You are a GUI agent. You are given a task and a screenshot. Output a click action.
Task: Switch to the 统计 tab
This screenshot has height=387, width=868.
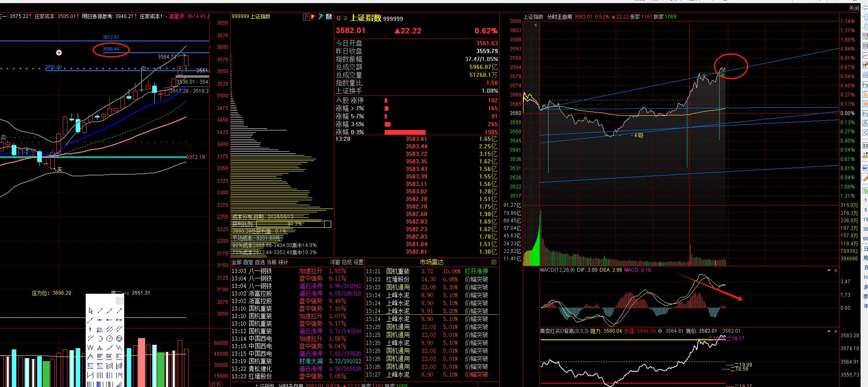pyautogui.click(x=283, y=262)
